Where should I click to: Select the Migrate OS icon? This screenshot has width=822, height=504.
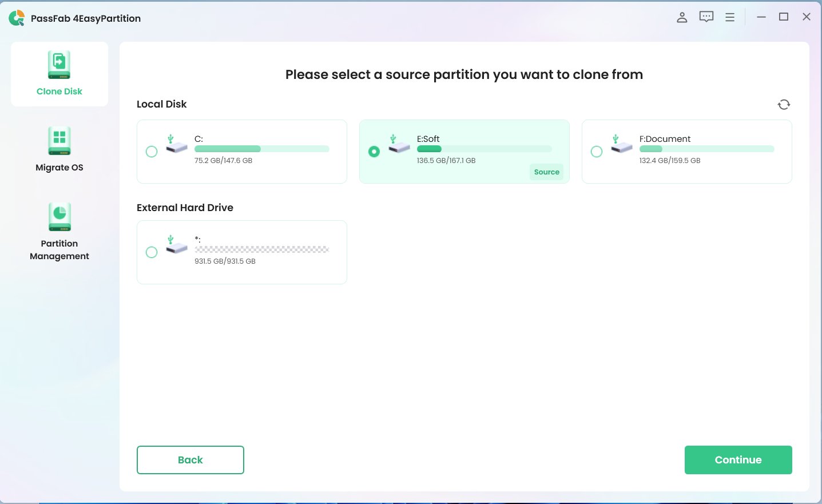(59, 141)
